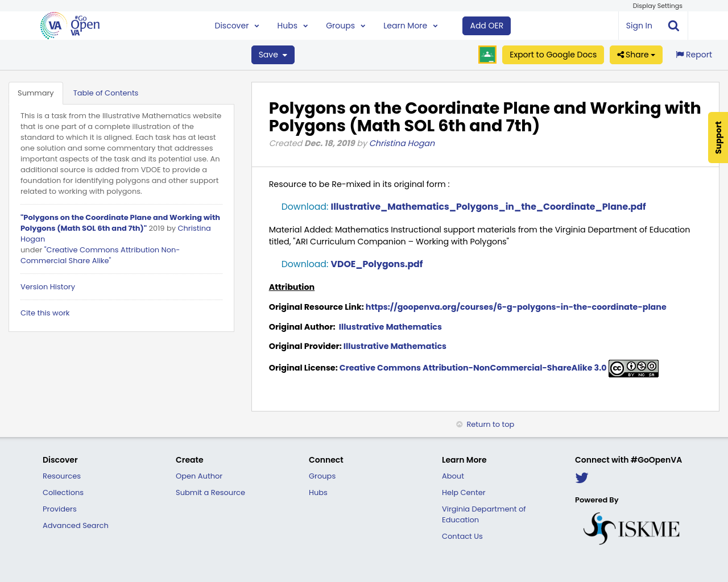Open Display Settings at top right
Screen dimensions: 728x582
click(x=657, y=5)
